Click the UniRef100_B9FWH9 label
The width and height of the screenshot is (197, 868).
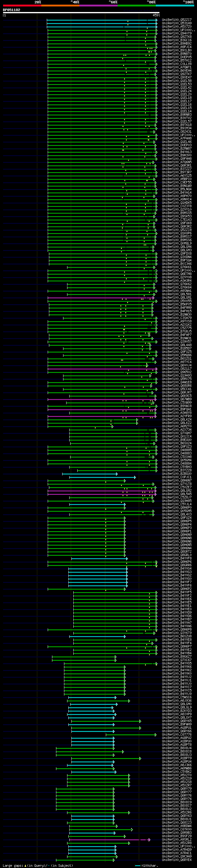pos(177,724)
